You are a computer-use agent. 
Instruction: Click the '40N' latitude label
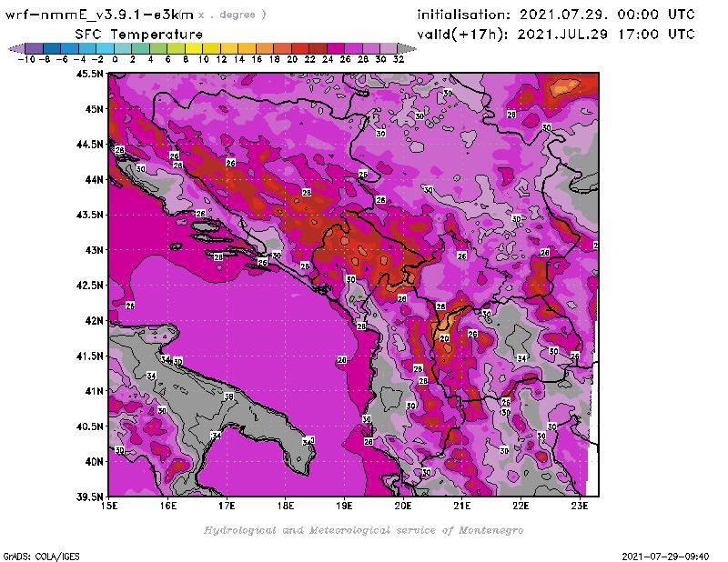[94, 462]
